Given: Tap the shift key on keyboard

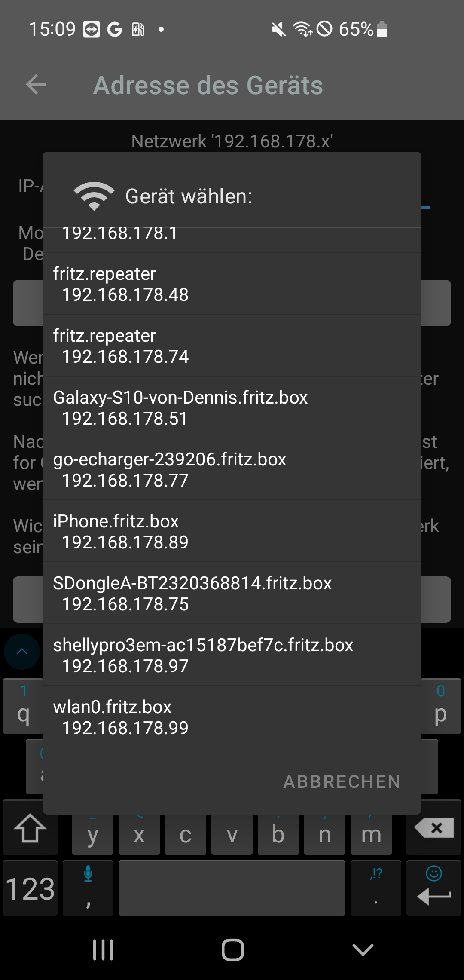Looking at the screenshot, I should (x=30, y=828).
